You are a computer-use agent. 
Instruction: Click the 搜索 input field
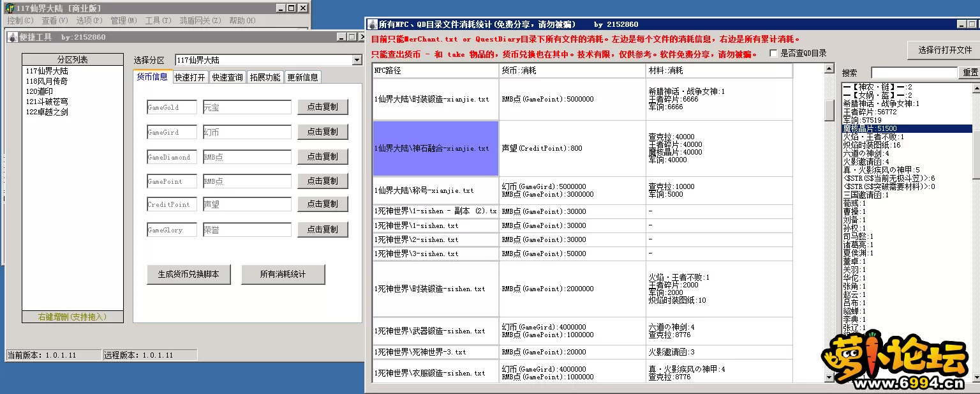[x=914, y=73]
